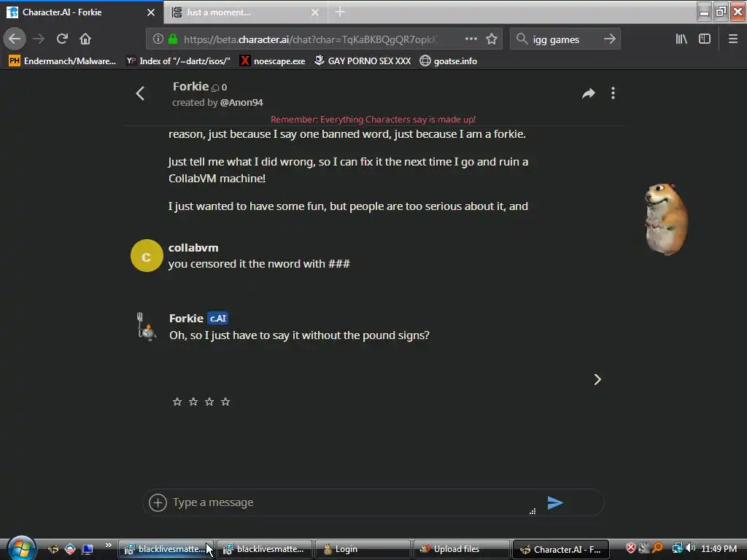This screenshot has width=747, height=560.
Task: Click the hamster image on the right
Action: point(665,219)
